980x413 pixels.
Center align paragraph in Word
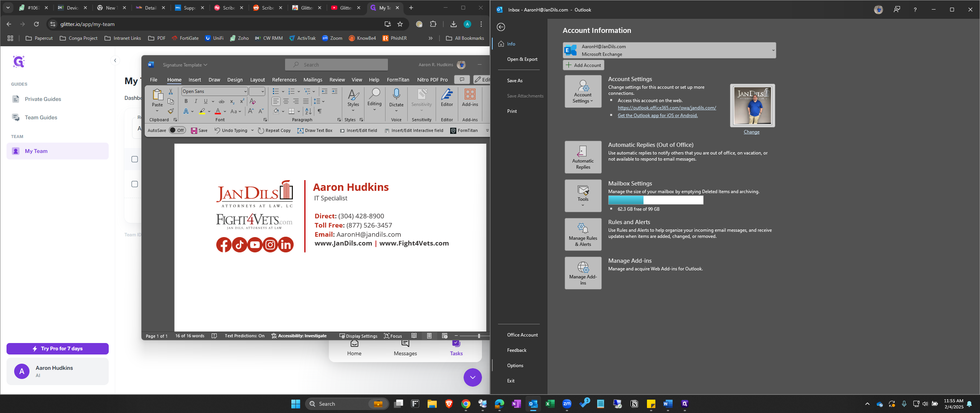coord(286,101)
